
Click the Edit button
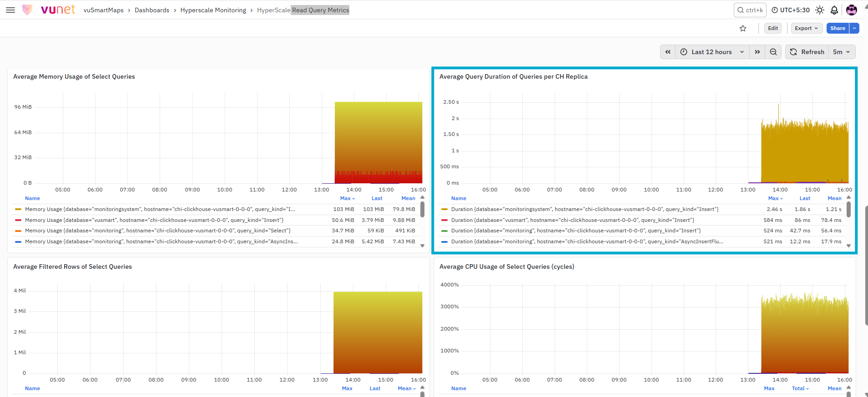point(773,28)
